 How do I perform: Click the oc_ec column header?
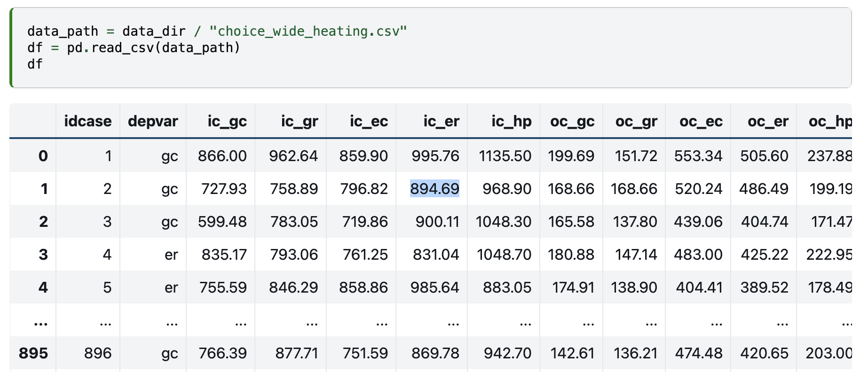tap(701, 121)
